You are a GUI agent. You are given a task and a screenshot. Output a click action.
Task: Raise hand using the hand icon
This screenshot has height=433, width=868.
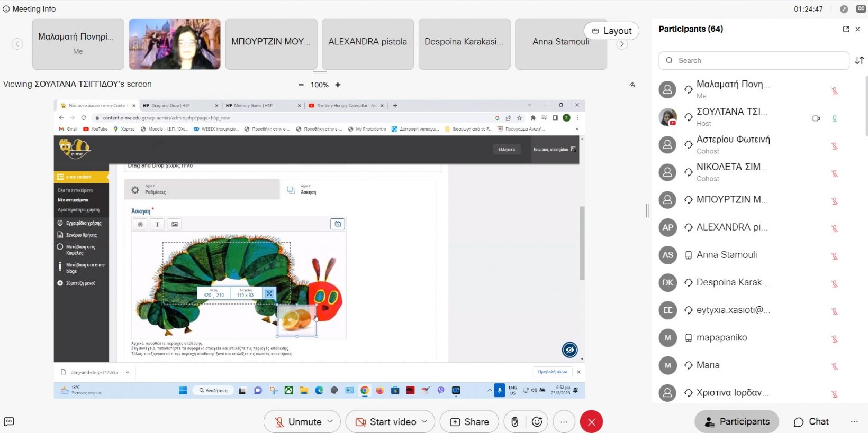[514, 421]
